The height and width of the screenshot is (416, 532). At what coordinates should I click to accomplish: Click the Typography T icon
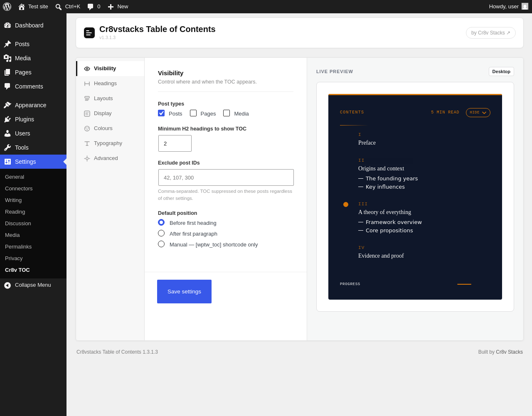(87, 143)
